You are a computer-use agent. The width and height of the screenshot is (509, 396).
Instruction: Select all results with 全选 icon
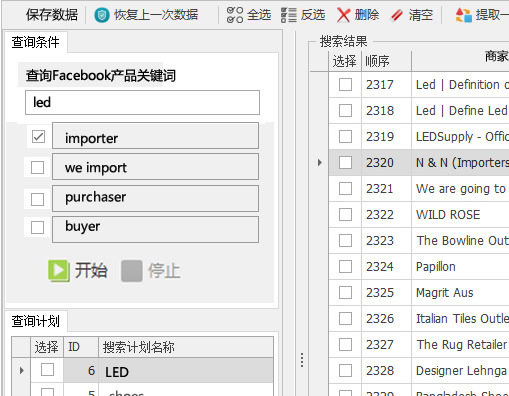pyautogui.click(x=235, y=15)
